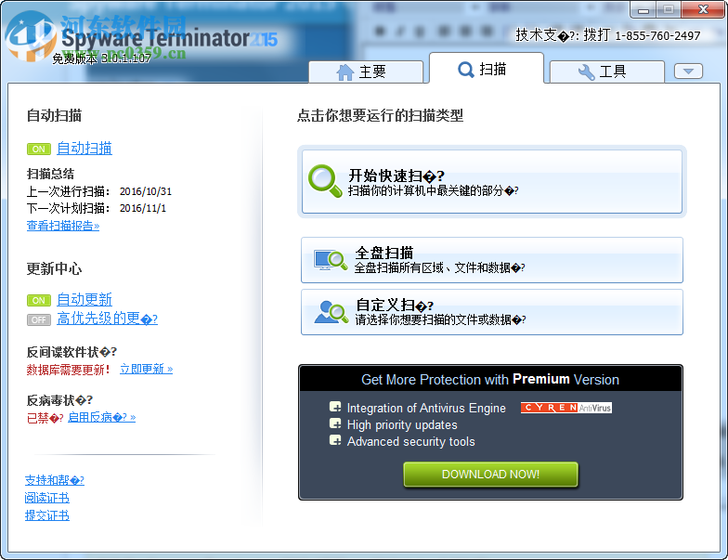Start the 全盘扫描 full scan
The width and height of the screenshot is (728, 560).
tap(492, 260)
